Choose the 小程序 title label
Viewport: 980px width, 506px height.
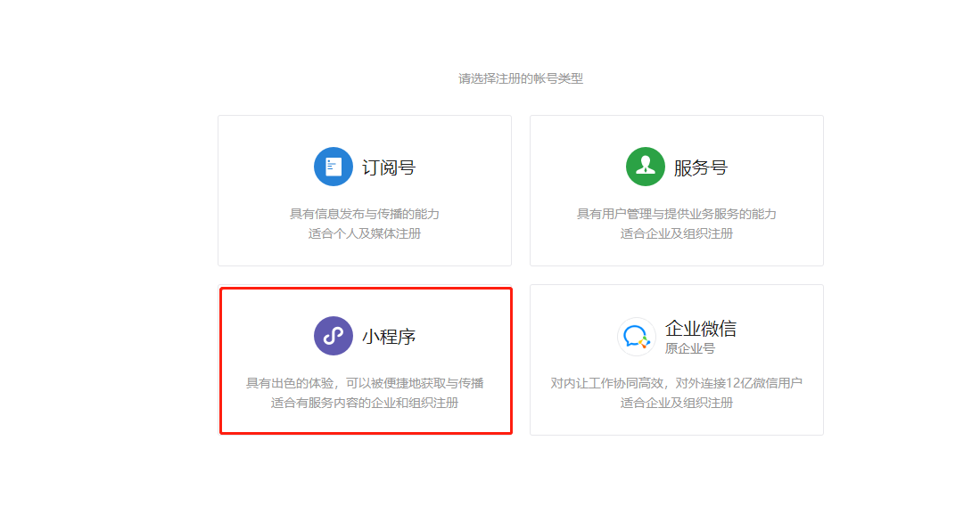[x=389, y=337]
